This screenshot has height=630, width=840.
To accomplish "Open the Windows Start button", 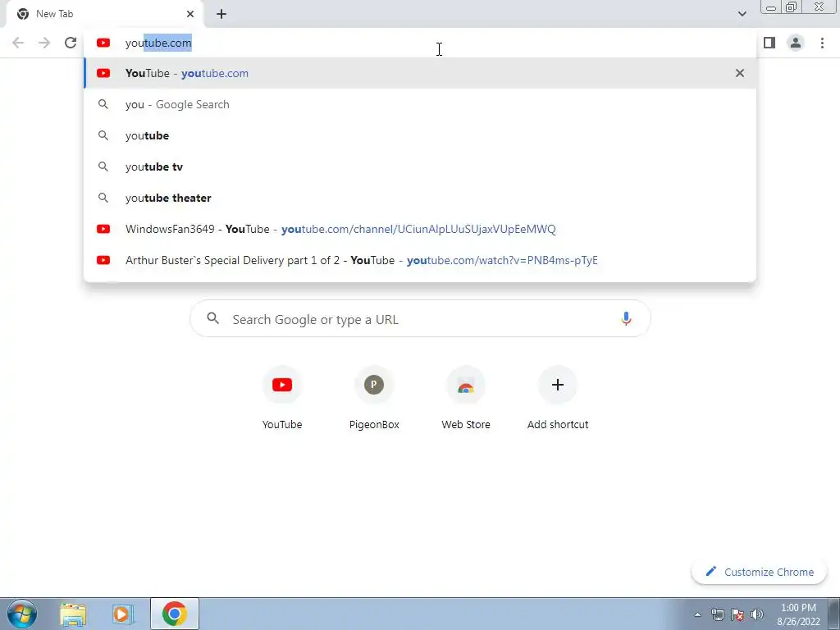I will [22, 614].
